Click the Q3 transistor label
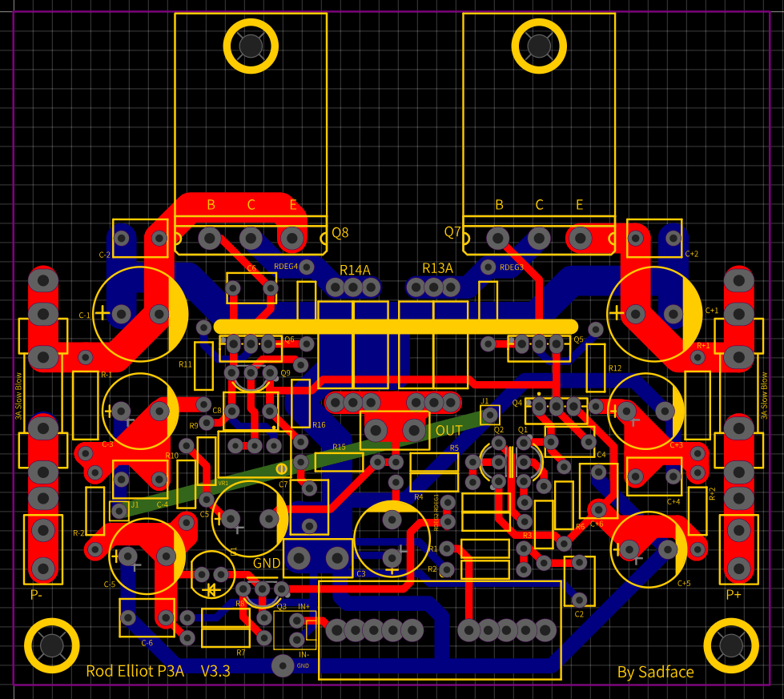The height and width of the screenshot is (699, 784). coord(282,606)
